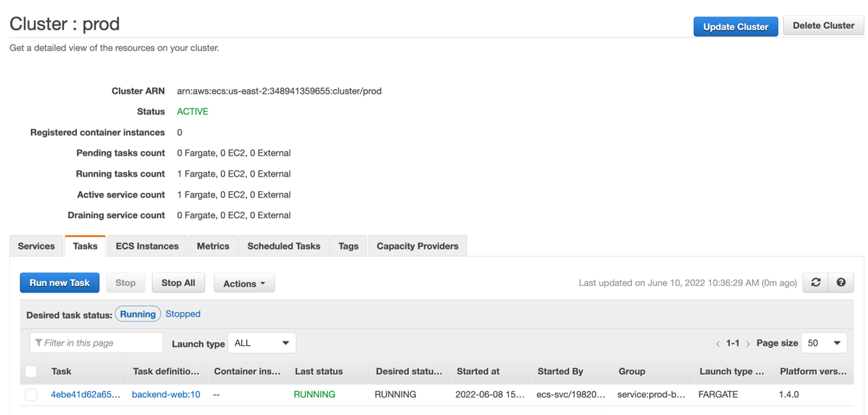Go to next page arrow
This screenshot has height=415, width=868.
(748, 344)
